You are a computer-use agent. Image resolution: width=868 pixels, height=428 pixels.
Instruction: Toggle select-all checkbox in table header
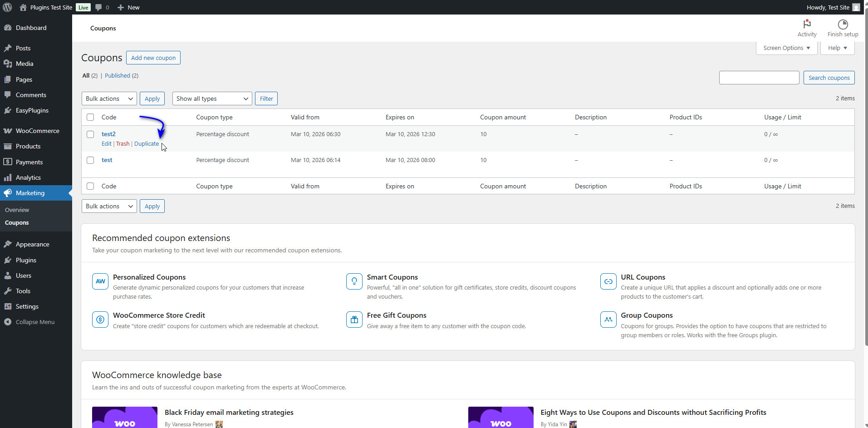[90, 117]
